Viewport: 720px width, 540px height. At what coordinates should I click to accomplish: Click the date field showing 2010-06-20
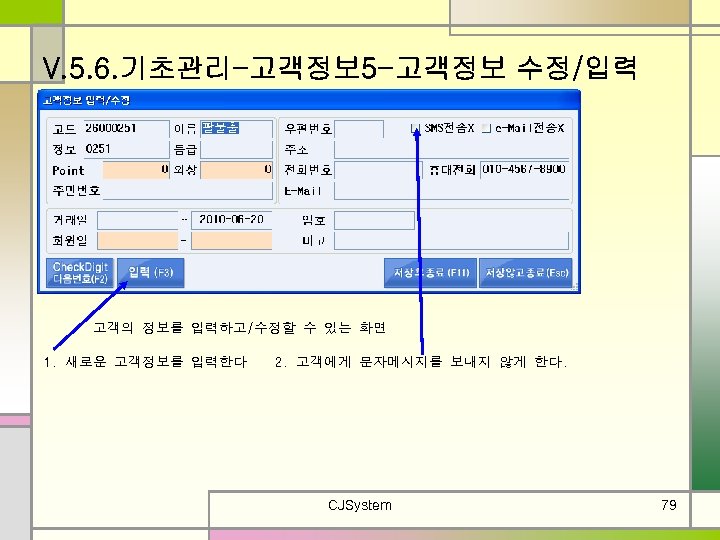(x=231, y=220)
